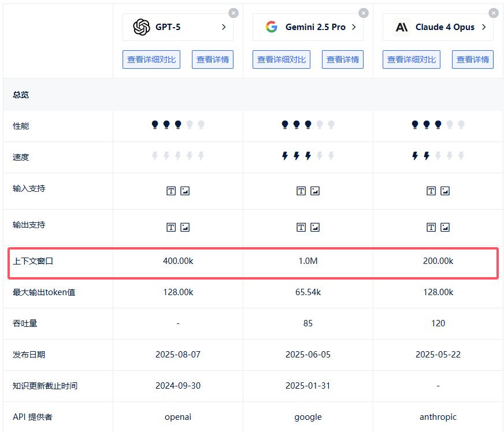Image resolution: width=504 pixels, height=432 pixels.
Task: Click GPT-5 text input support icon
Action: click(x=171, y=191)
